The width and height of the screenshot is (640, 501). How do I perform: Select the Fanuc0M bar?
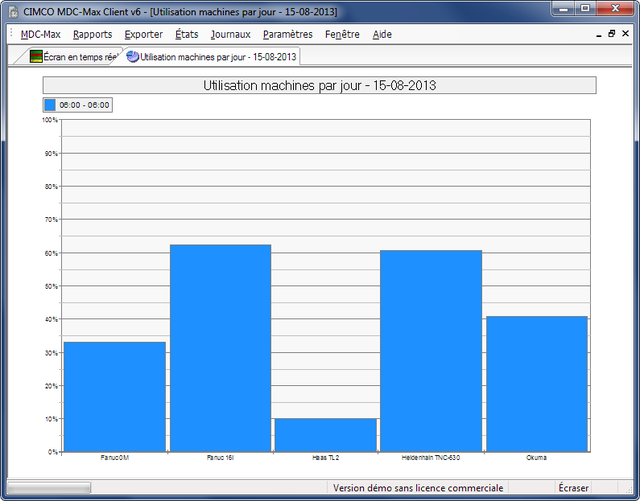click(115, 397)
